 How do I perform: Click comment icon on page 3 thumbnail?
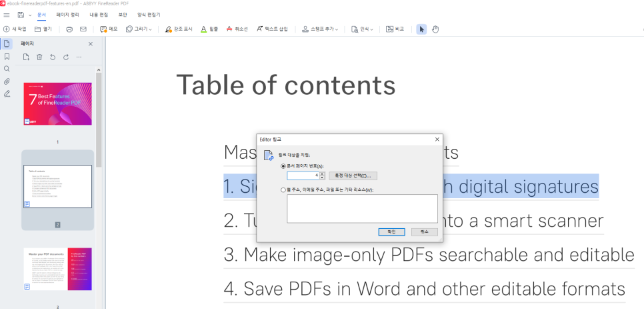[27, 286]
